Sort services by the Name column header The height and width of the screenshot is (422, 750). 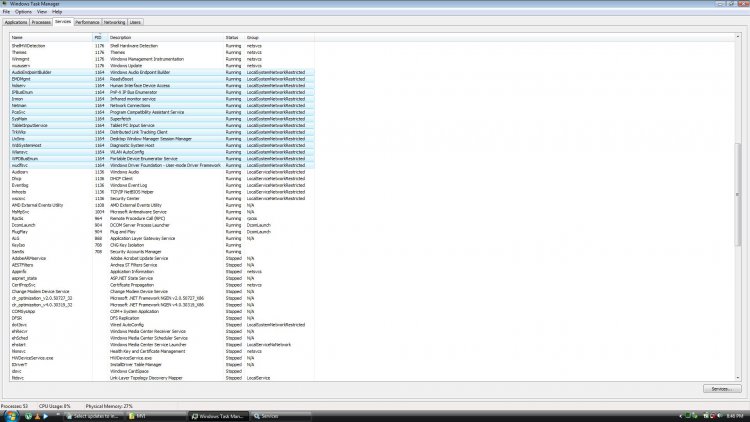click(x=51, y=37)
